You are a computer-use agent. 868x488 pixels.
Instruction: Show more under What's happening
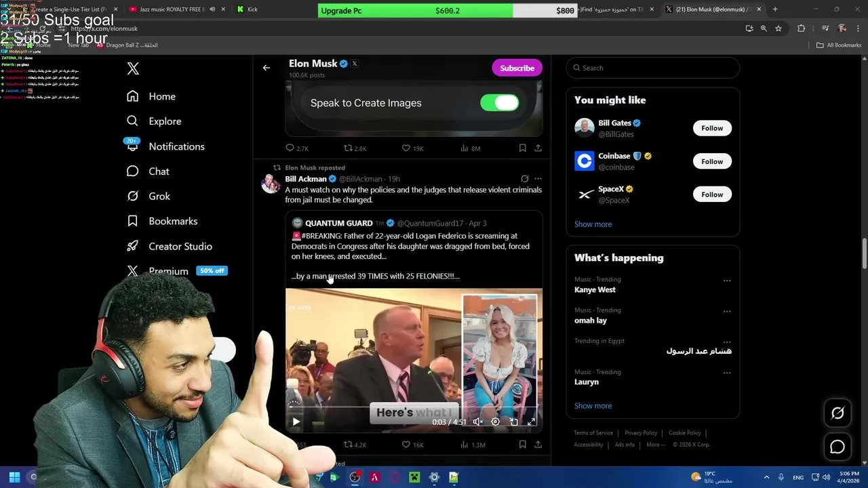593,406
